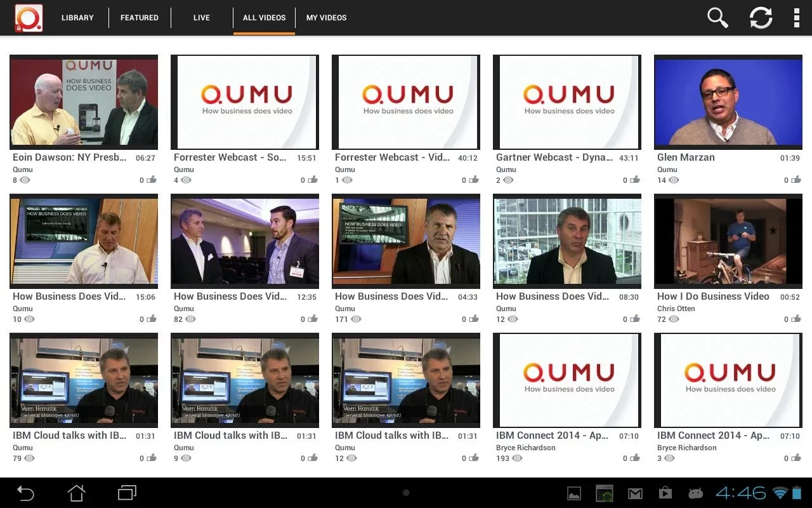Like IBM Cloud talks video with 9 views

(x=313, y=458)
